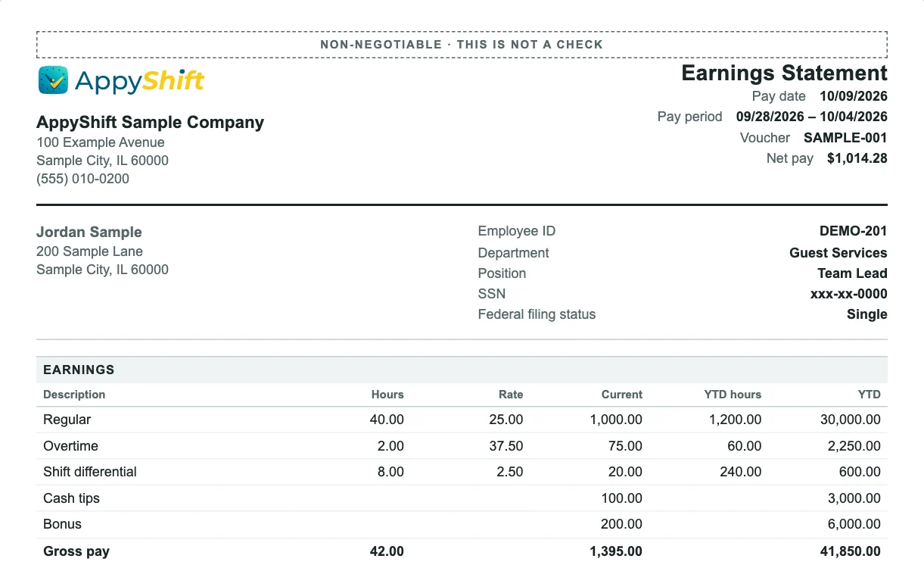Select position value 'Team Lead'
Screen dimensions: 924x568
852,273
